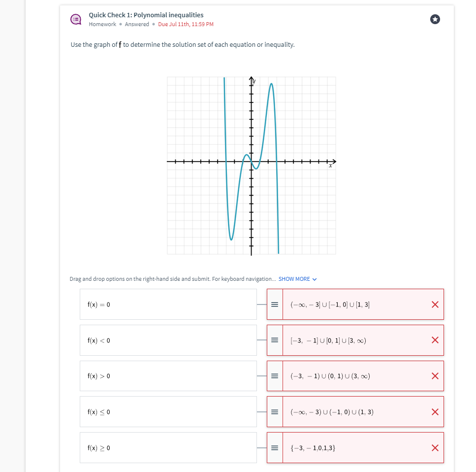Select the f(x) = 0 drop zone
This screenshot has height=472, width=476.
(168, 304)
